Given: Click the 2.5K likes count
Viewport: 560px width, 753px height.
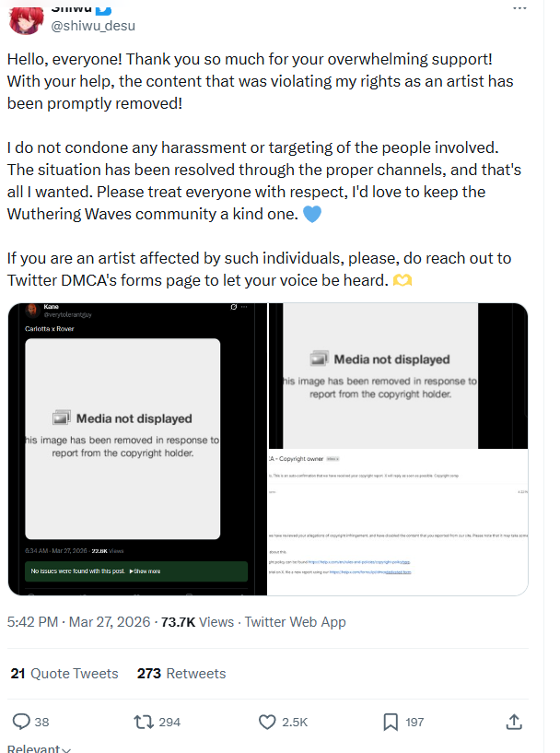Looking at the screenshot, I should pyautogui.click(x=295, y=722).
